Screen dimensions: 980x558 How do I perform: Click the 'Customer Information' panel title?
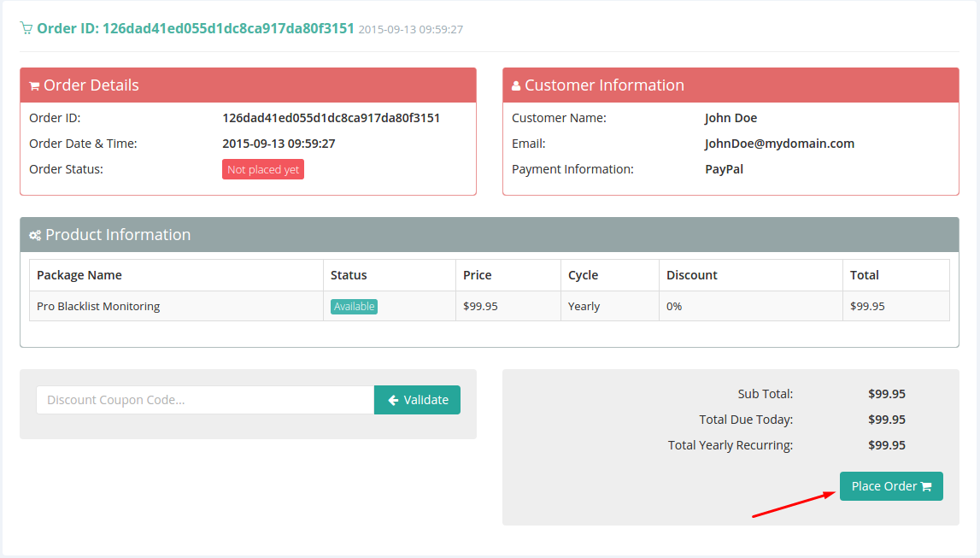604,85
